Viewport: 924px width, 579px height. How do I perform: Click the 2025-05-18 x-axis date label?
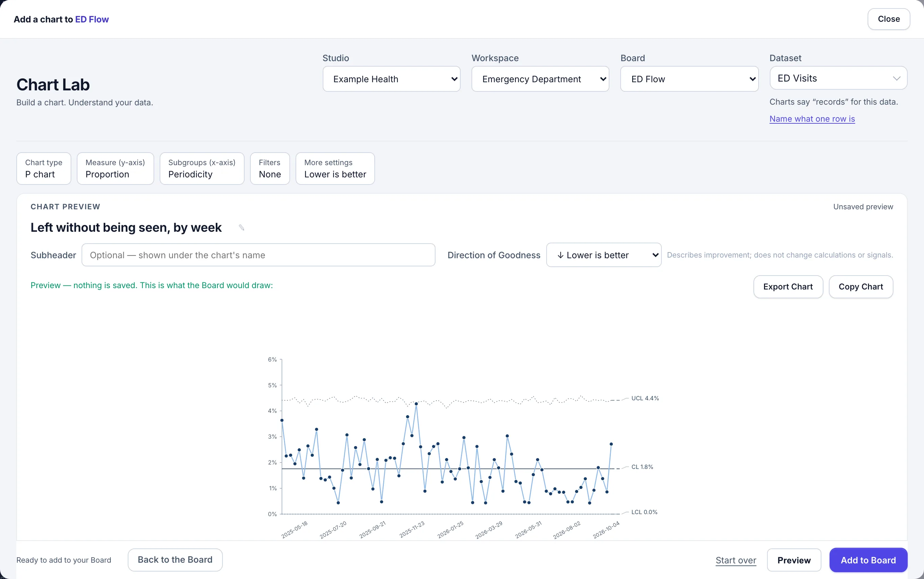point(294,530)
